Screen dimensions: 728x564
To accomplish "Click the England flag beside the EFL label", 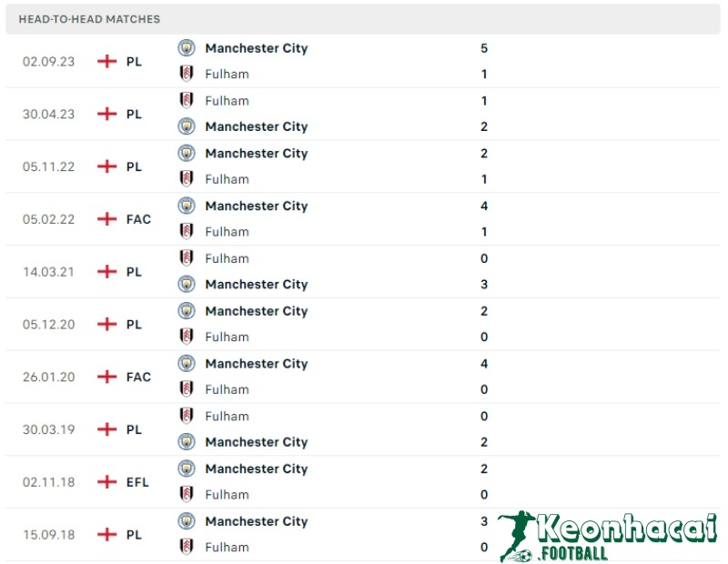I will click(x=106, y=482).
